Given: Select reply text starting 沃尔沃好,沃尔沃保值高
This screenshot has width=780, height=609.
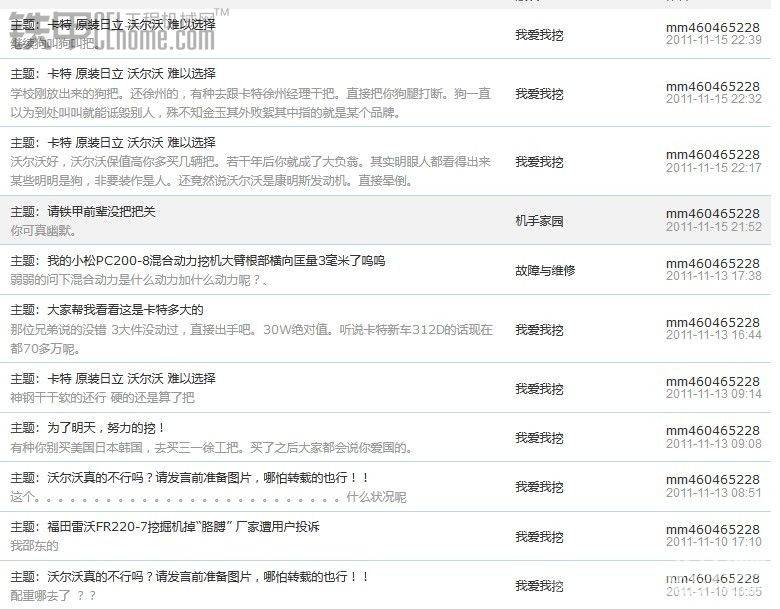Looking at the screenshot, I should 251,171.
